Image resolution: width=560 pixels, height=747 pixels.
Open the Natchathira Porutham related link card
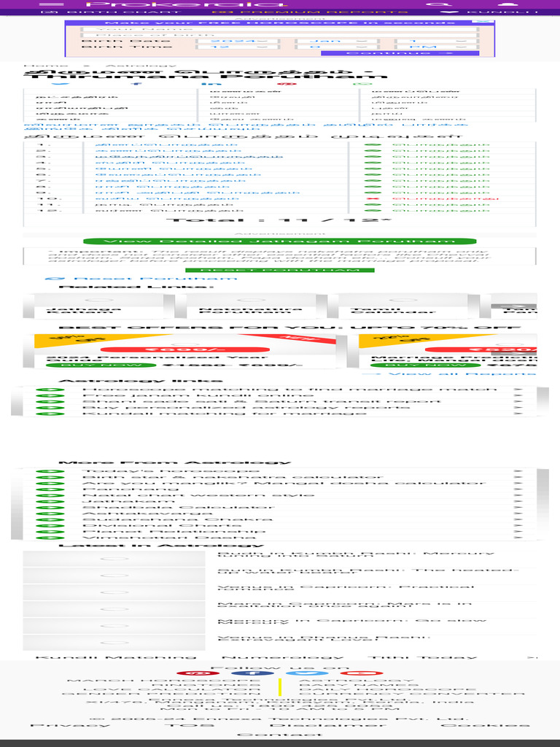click(x=251, y=306)
